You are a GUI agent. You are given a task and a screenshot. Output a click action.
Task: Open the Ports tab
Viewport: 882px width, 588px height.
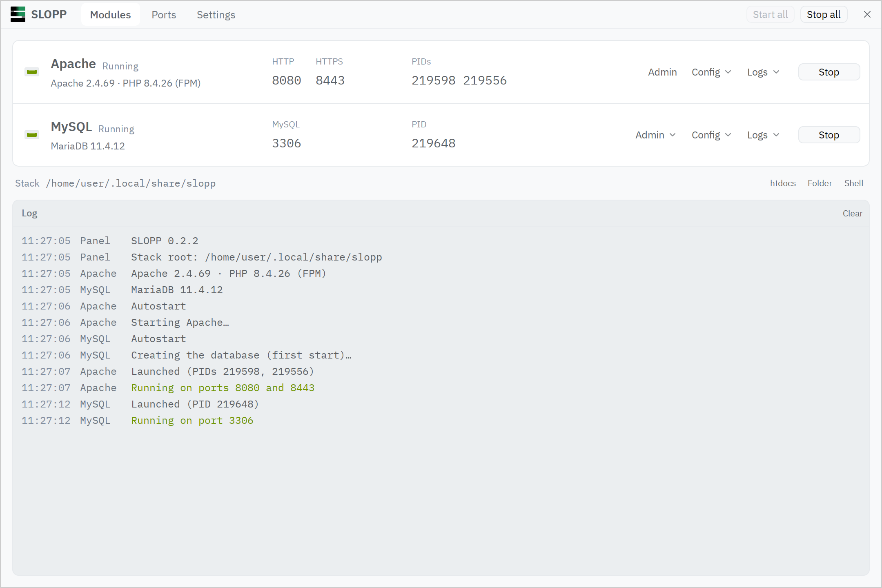pyautogui.click(x=164, y=15)
